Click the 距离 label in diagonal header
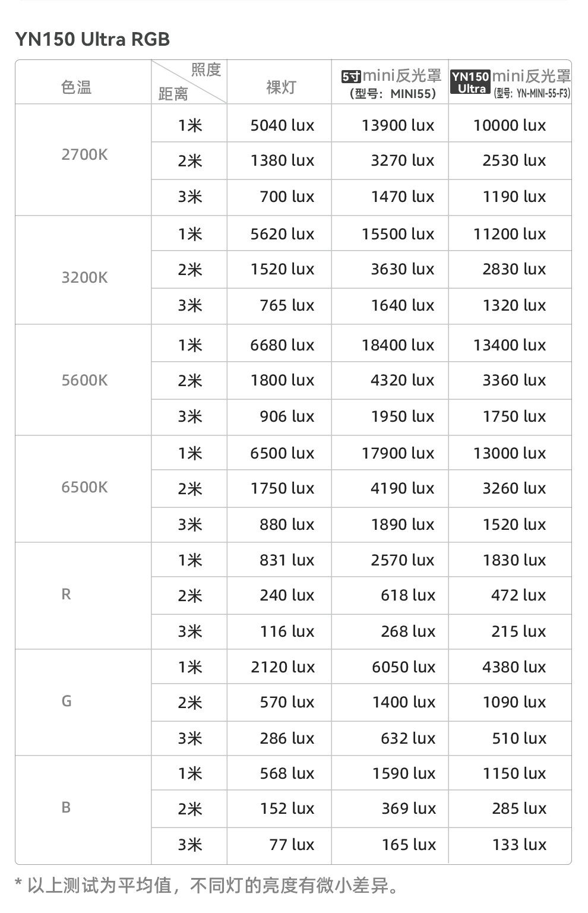This screenshot has height=913, width=588. tap(173, 94)
